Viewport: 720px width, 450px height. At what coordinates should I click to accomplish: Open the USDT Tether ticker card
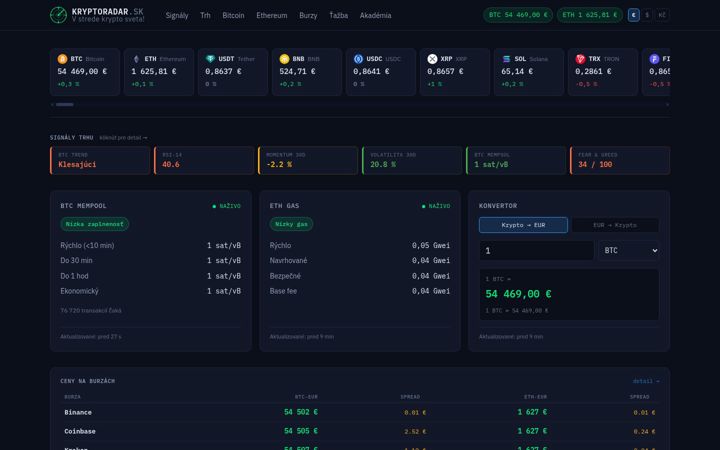(x=233, y=72)
